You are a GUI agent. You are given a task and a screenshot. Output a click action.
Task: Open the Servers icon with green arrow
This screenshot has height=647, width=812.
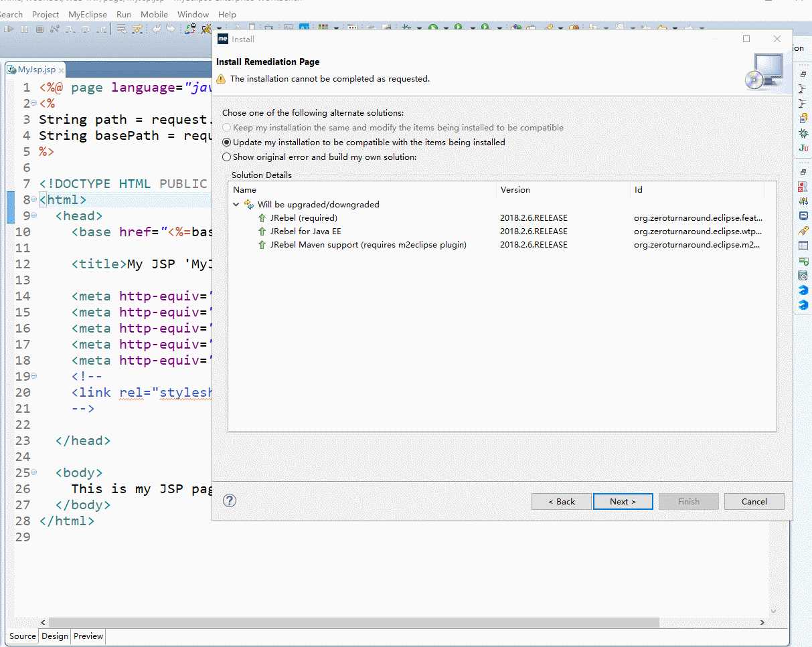pyautogui.click(x=803, y=261)
